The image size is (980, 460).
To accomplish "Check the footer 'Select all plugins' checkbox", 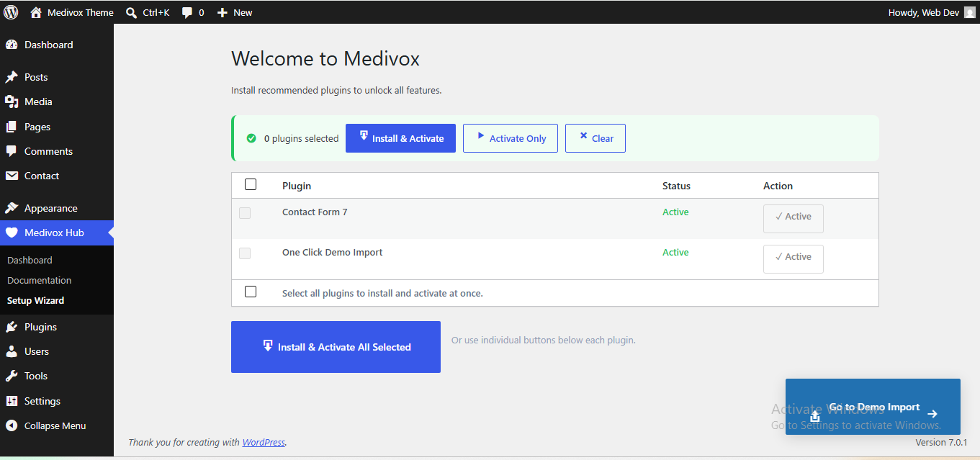I will [x=251, y=292].
